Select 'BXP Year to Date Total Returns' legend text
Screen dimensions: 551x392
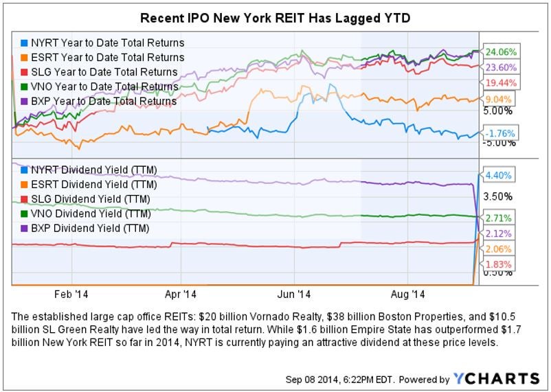[104, 101]
